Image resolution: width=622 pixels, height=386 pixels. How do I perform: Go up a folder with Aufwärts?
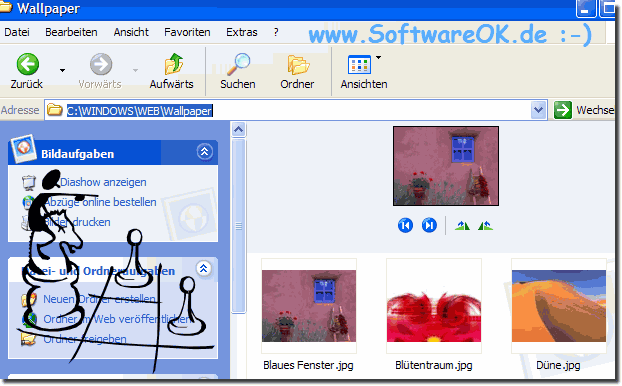172,71
